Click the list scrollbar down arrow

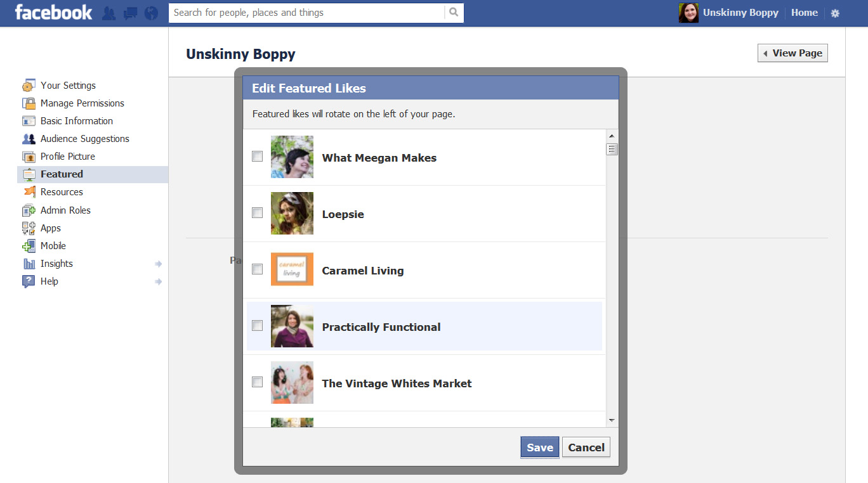[x=612, y=420]
